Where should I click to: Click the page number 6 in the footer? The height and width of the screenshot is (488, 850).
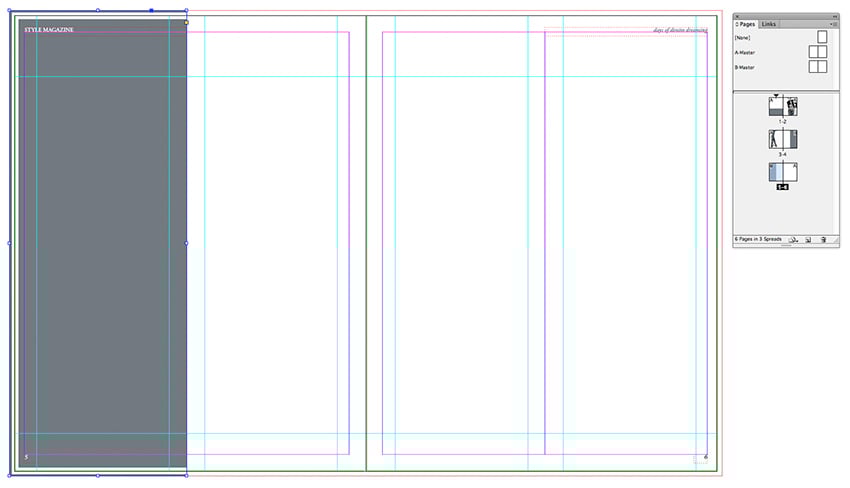[705, 457]
